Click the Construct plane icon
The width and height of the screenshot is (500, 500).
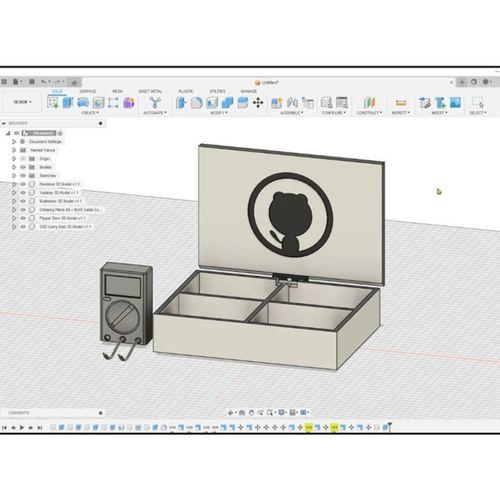point(369,103)
